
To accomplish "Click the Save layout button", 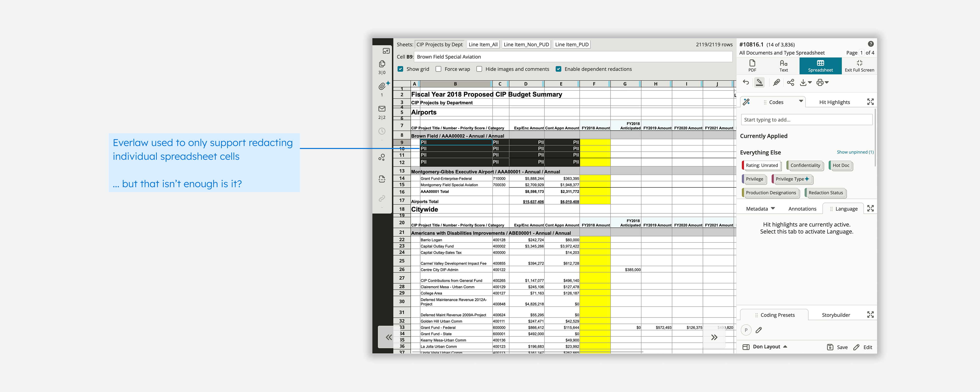I will coord(837,347).
